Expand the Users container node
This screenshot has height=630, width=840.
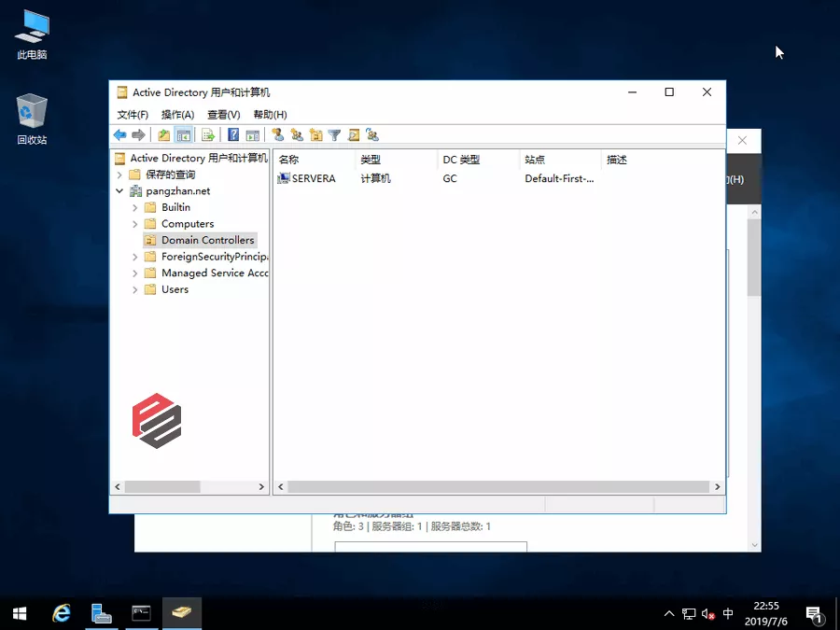pos(135,290)
